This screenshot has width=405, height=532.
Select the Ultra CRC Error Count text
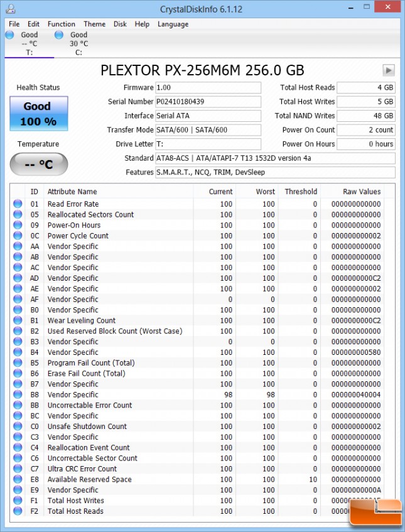click(82, 469)
